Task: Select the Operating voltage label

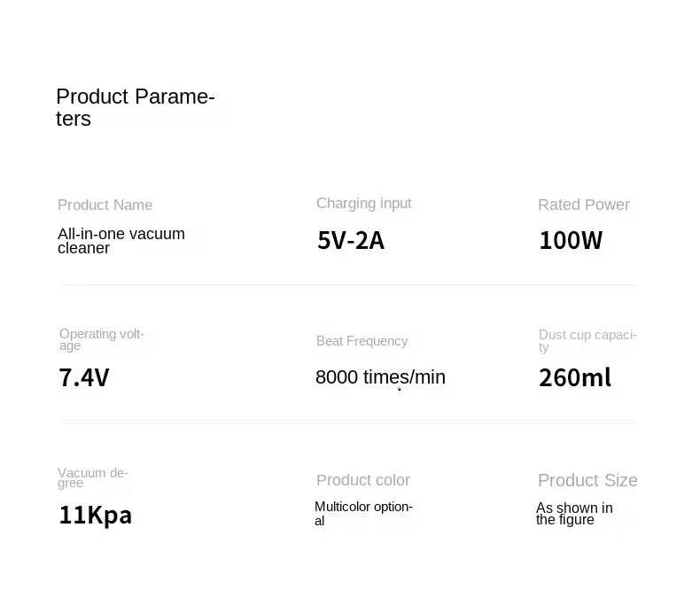Action: (102, 339)
